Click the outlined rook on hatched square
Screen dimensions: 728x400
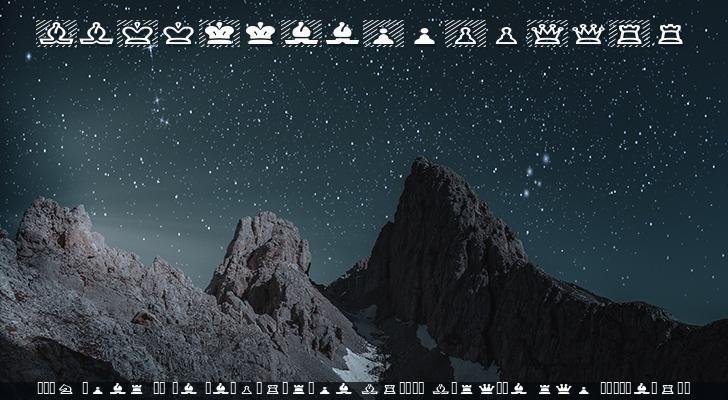point(629,34)
